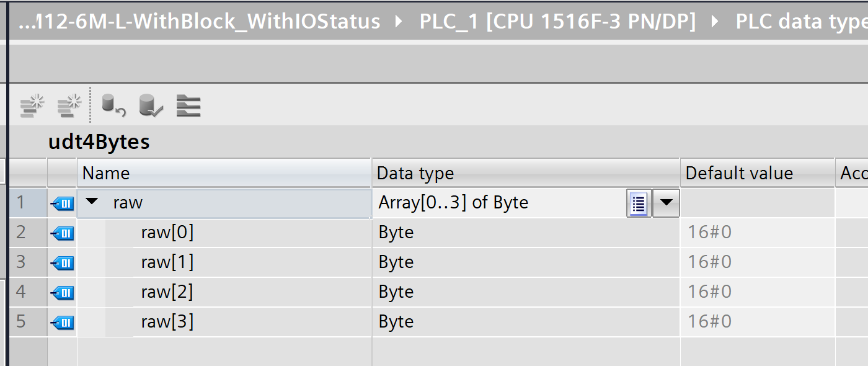Click the Name column header

click(x=223, y=173)
